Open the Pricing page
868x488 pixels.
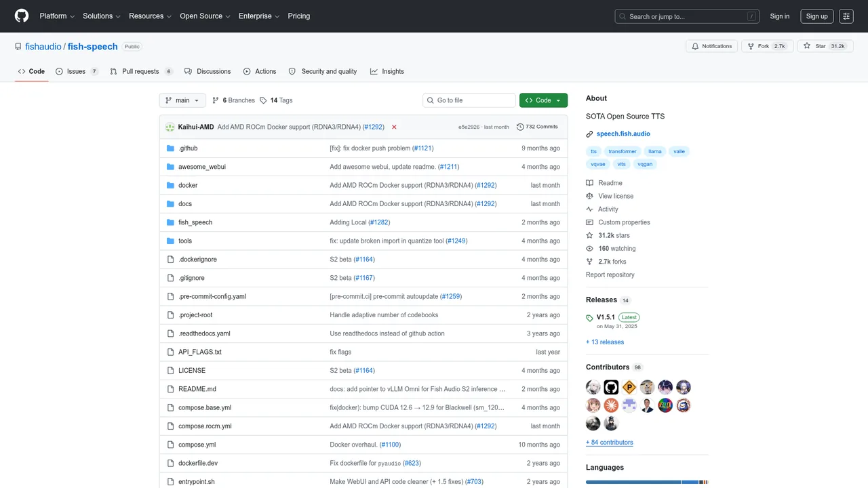pos(299,16)
